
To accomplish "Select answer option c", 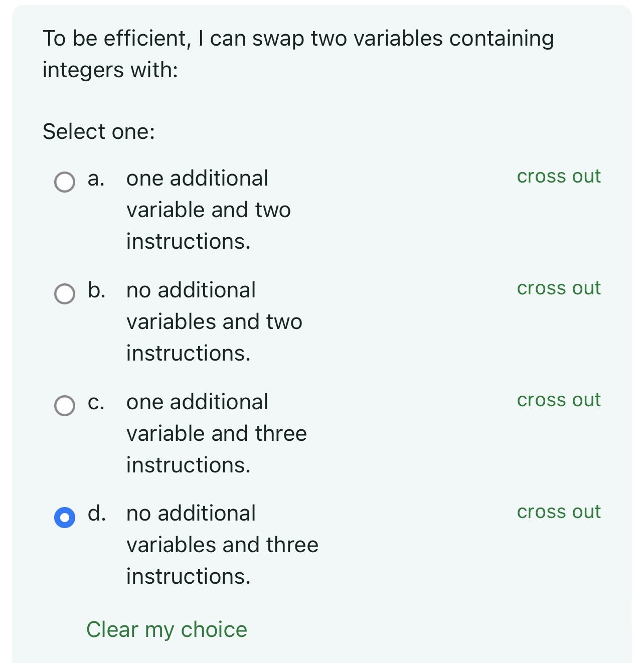I will (x=64, y=405).
